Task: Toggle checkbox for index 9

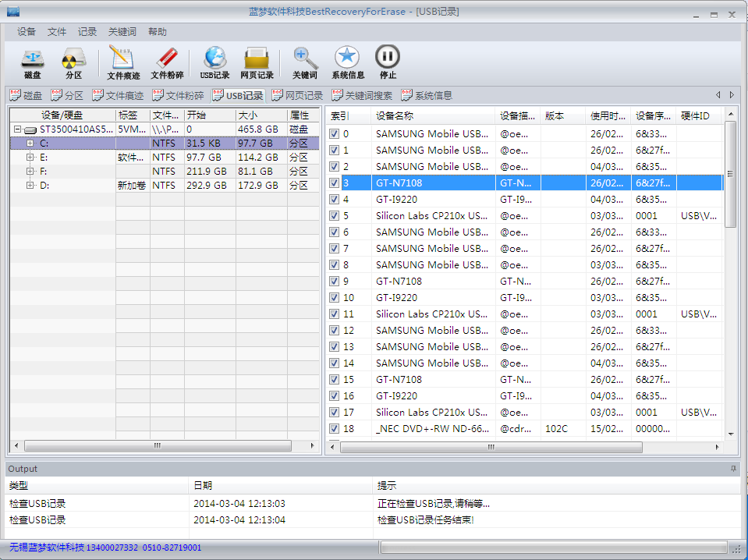Action: tap(335, 282)
